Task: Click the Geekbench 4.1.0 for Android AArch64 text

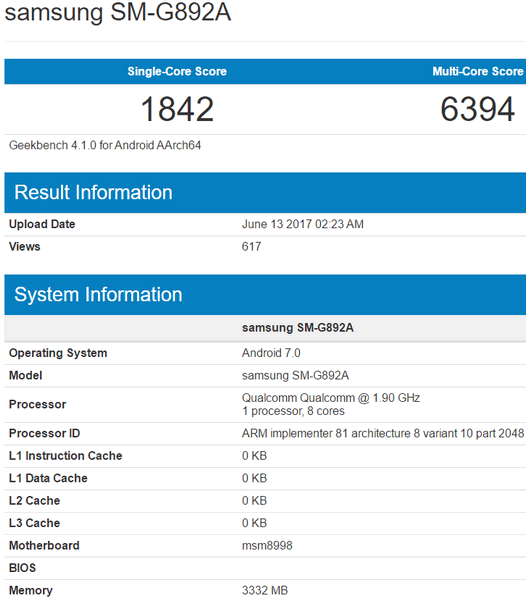Action: (105, 145)
